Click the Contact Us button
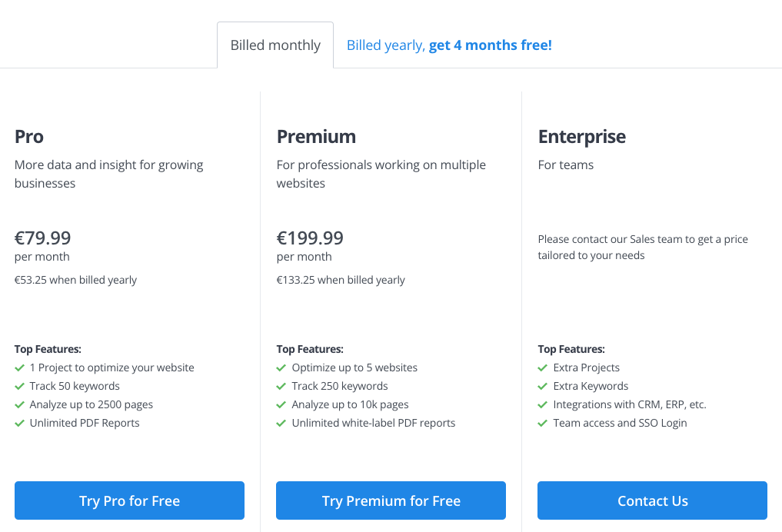 click(652, 500)
